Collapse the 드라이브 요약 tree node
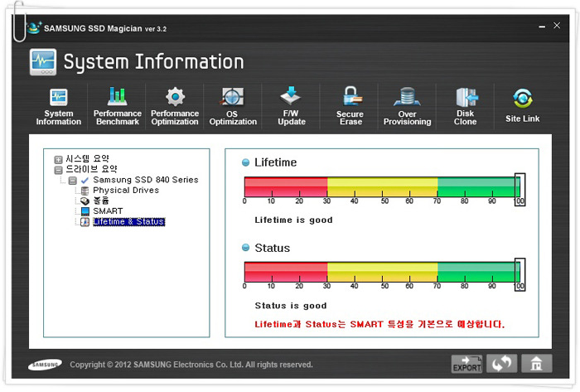 [x=58, y=170]
